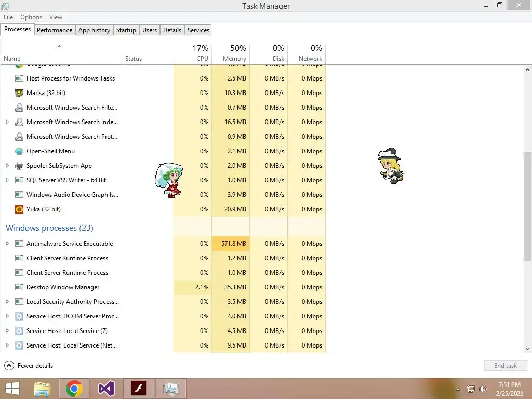Switch to Google Chrome in the taskbar
532x399 pixels.
(74, 389)
